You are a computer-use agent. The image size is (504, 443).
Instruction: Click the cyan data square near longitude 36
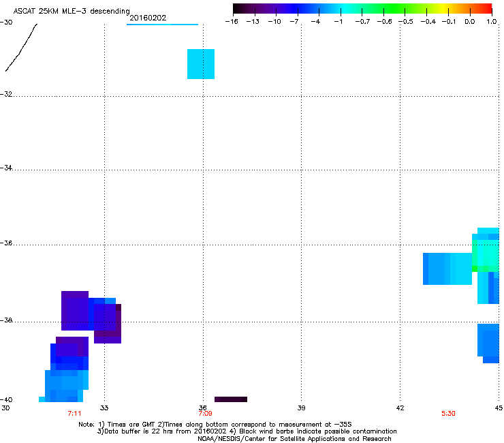[201, 64]
